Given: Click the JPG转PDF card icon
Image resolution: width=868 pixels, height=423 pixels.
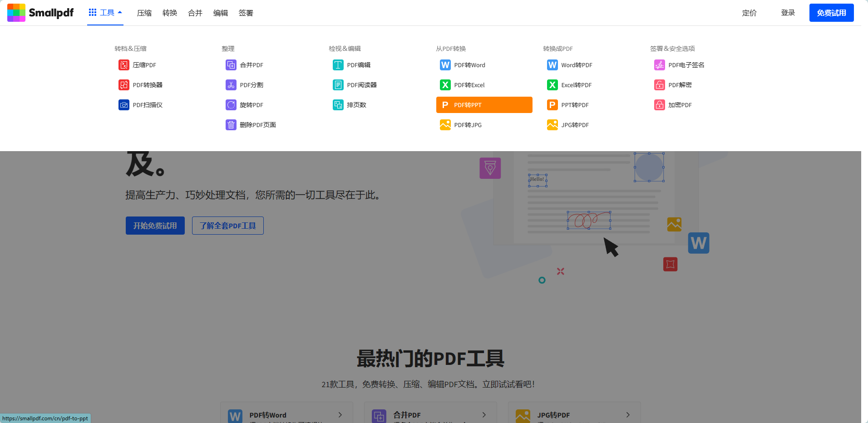Looking at the screenshot, I should (x=523, y=416).
